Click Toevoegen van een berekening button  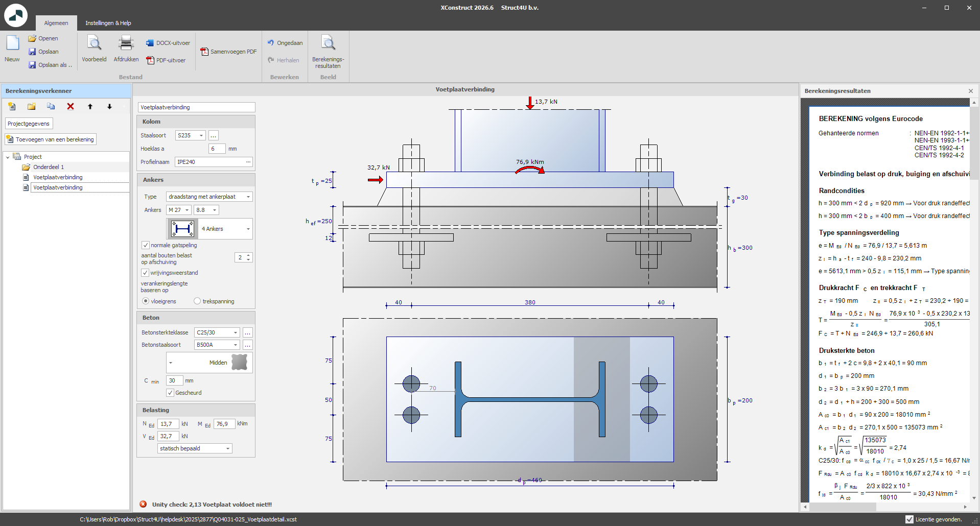tap(51, 139)
